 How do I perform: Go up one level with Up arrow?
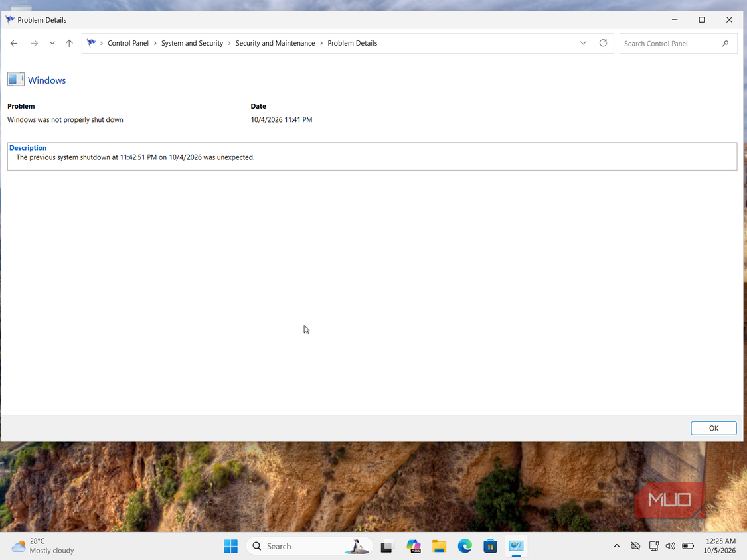pyautogui.click(x=69, y=43)
